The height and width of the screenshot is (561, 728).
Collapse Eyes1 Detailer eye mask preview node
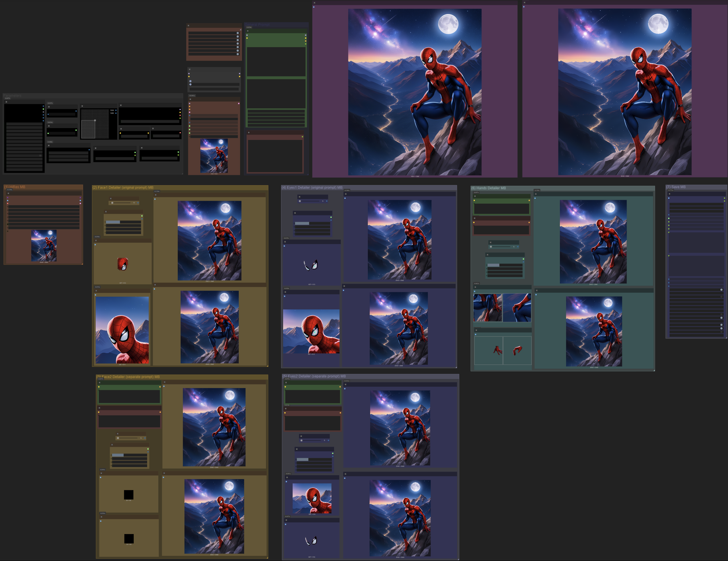[285, 242]
